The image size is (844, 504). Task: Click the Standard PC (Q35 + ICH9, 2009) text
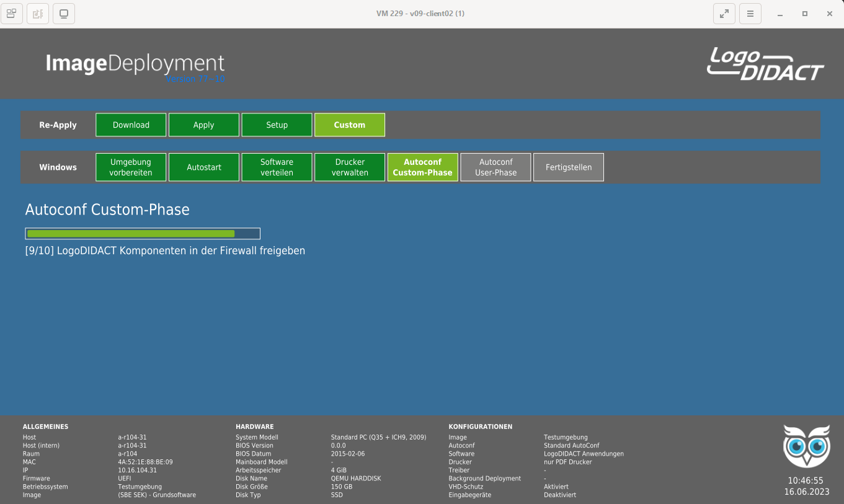[x=378, y=437]
